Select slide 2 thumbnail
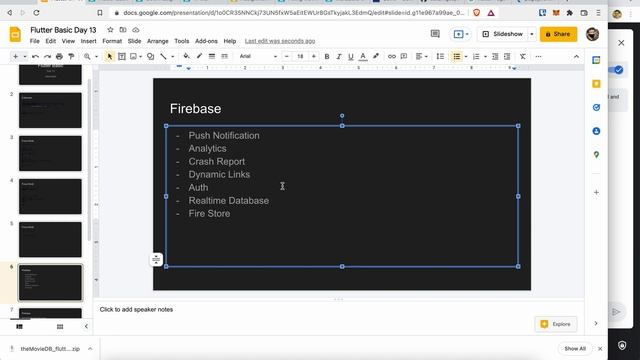 pyautogui.click(x=50, y=110)
